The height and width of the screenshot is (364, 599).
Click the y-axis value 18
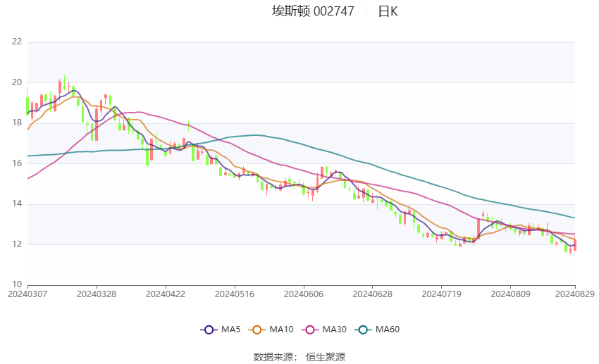(x=17, y=123)
